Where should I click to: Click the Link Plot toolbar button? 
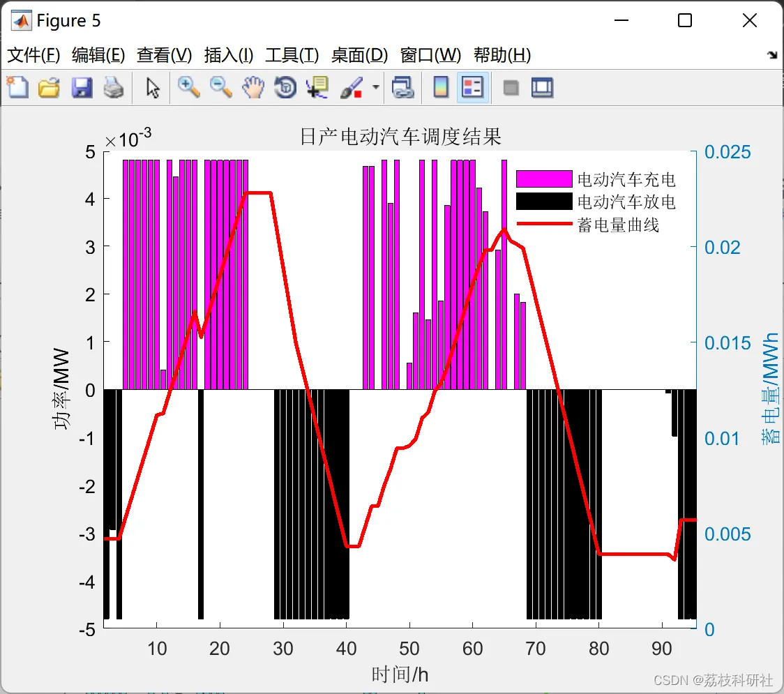[402, 87]
